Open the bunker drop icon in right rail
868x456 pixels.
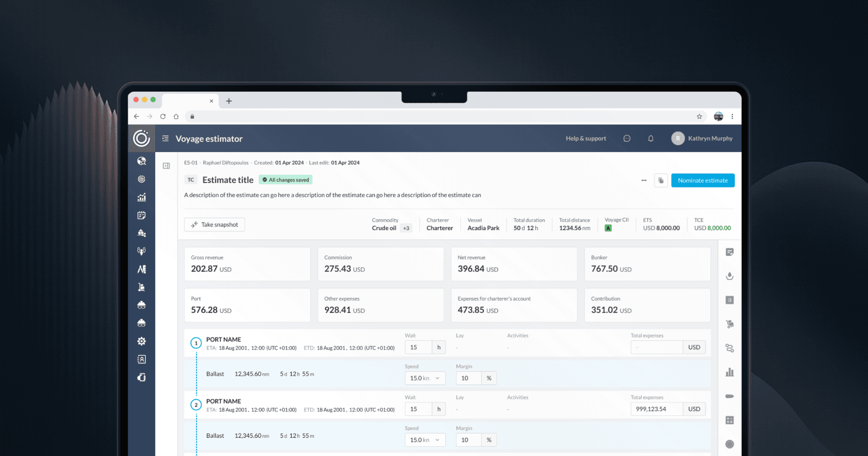[729, 276]
